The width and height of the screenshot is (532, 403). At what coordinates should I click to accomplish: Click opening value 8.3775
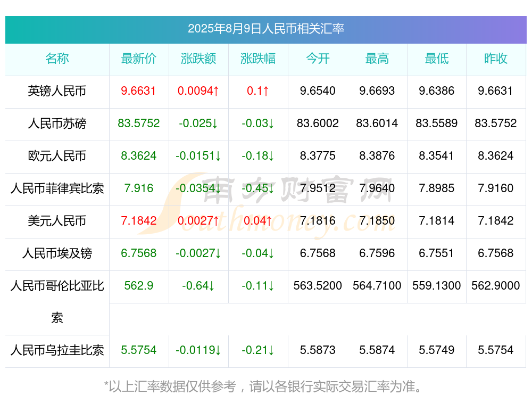[318, 156]
